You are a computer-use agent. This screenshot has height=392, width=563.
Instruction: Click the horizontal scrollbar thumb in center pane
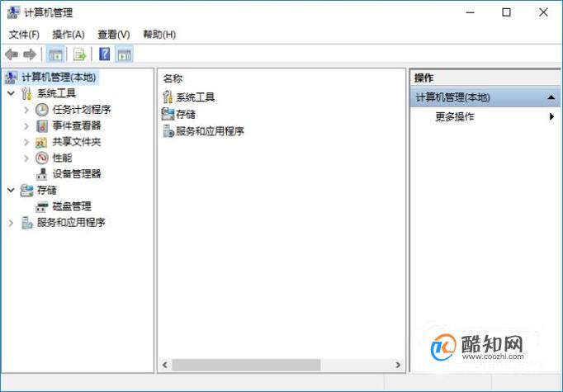pyautogui.click(x=246, y=365)
